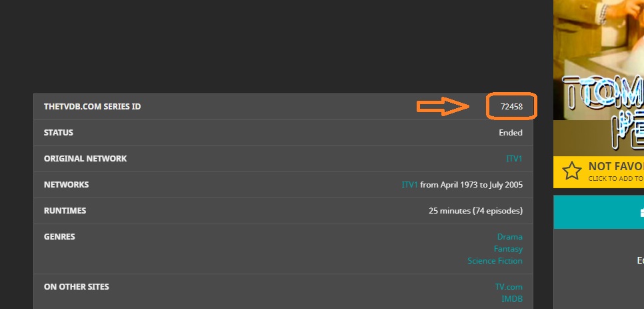
Task: Open the Science Fiction genre link
Action: click(x=495, y=261)
